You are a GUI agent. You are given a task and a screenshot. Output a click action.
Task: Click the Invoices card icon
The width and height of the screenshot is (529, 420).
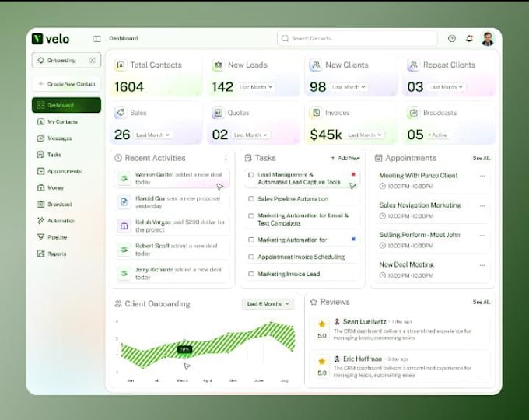(x=316, y=113)
